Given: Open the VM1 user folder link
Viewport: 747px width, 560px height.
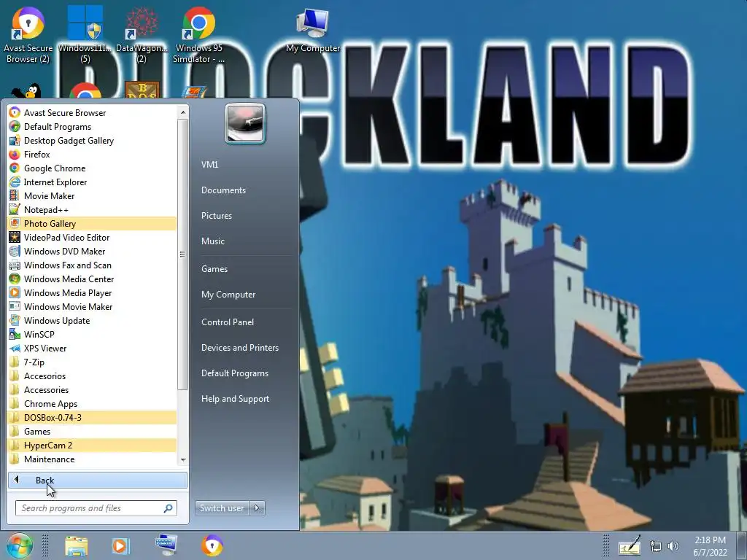Looking at the screenshot, I should click(209, 164).
